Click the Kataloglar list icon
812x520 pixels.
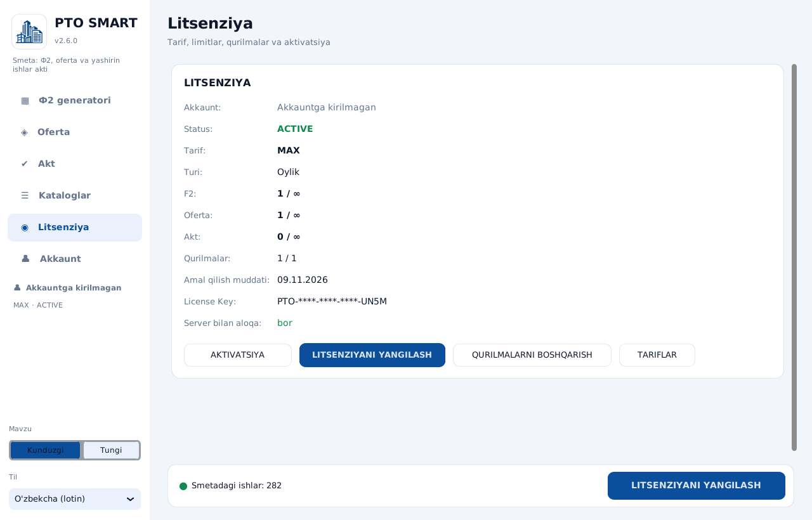click(25, 195)
